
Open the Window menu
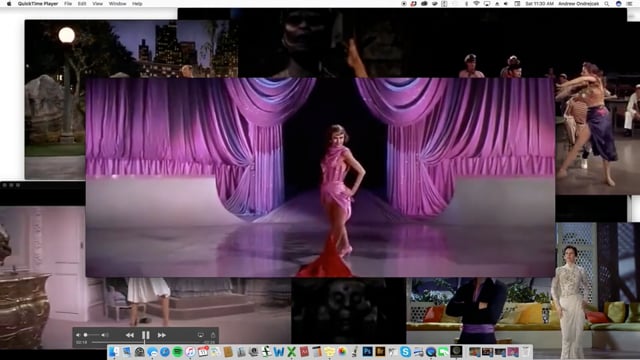[x=117, y=4]
